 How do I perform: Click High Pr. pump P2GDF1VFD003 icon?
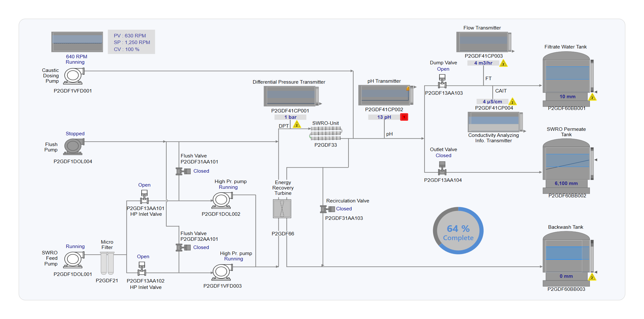pyautogui.click(x=222, y=272)
